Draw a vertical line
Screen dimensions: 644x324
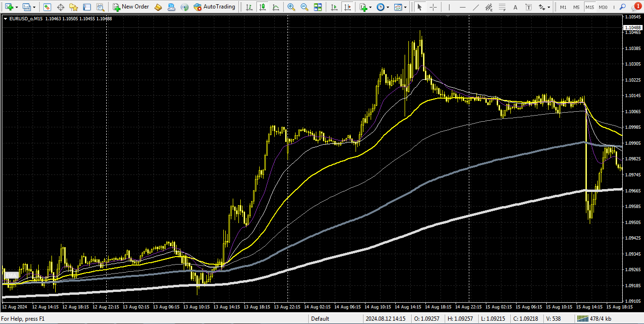coord(449,7)
